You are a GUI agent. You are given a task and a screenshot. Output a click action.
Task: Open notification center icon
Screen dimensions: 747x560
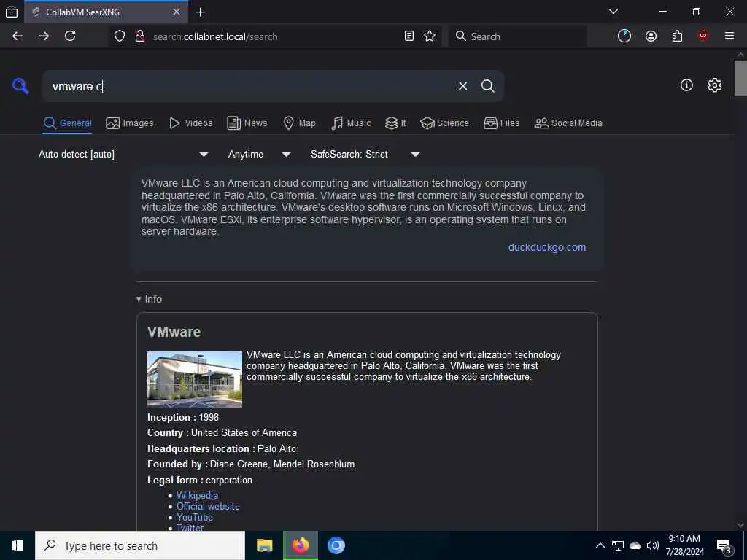[x=724, y=546]
